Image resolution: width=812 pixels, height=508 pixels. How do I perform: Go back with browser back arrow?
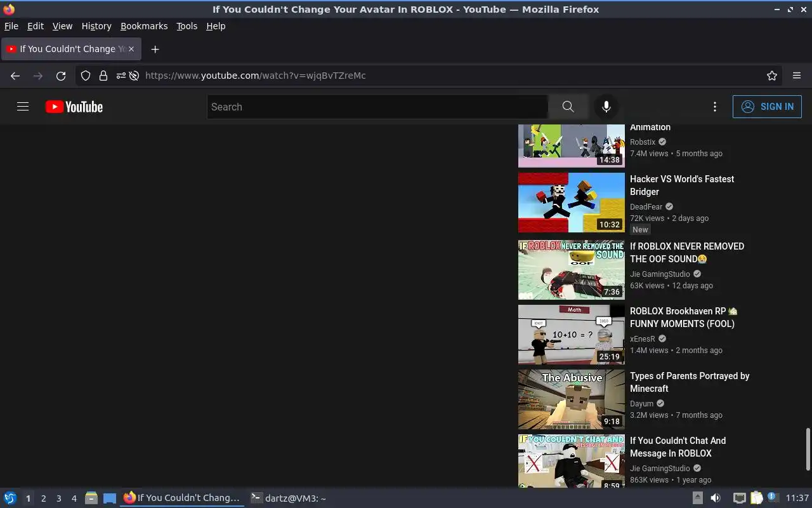[15, 76]
